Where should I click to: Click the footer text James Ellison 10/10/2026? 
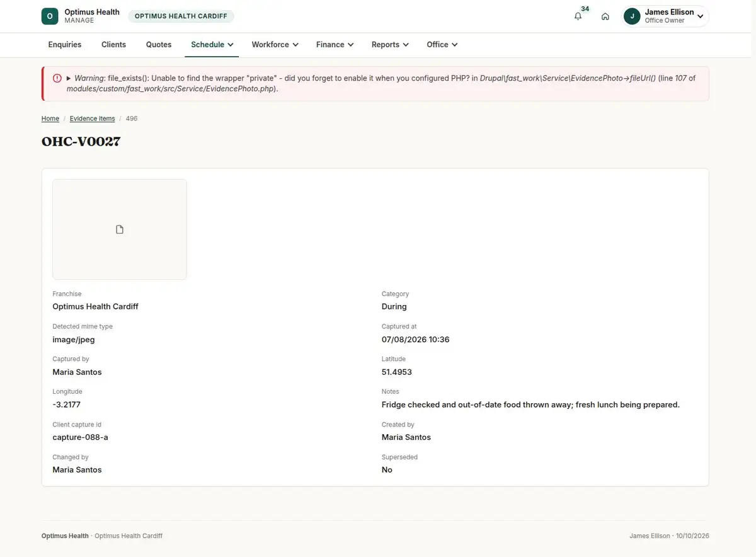(669, 536)
